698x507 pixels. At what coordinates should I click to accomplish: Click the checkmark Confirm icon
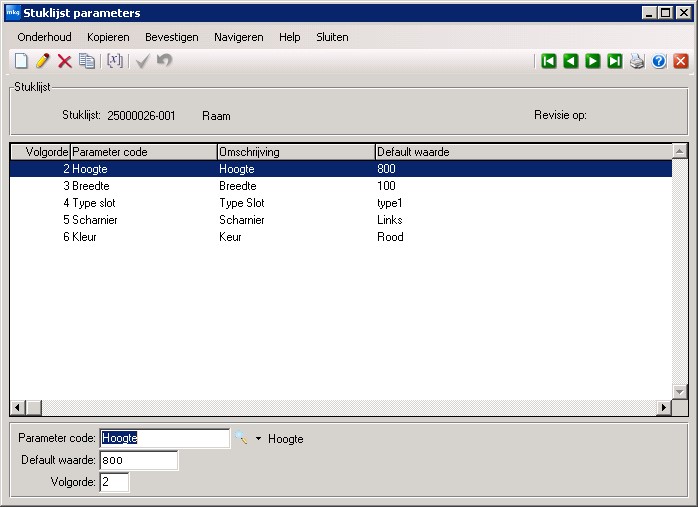[142, 61]
